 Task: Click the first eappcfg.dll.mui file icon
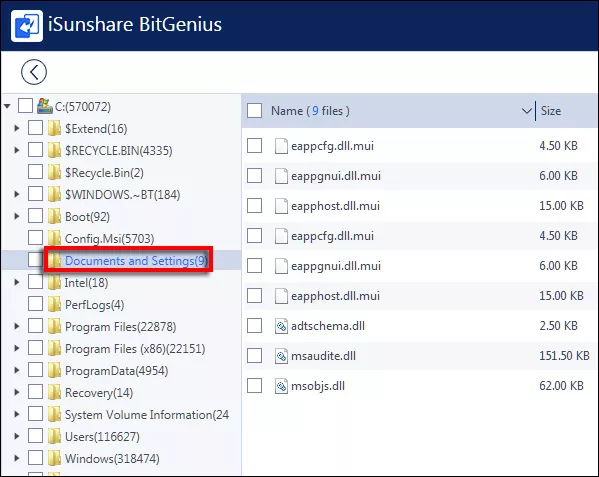(281, 146)
